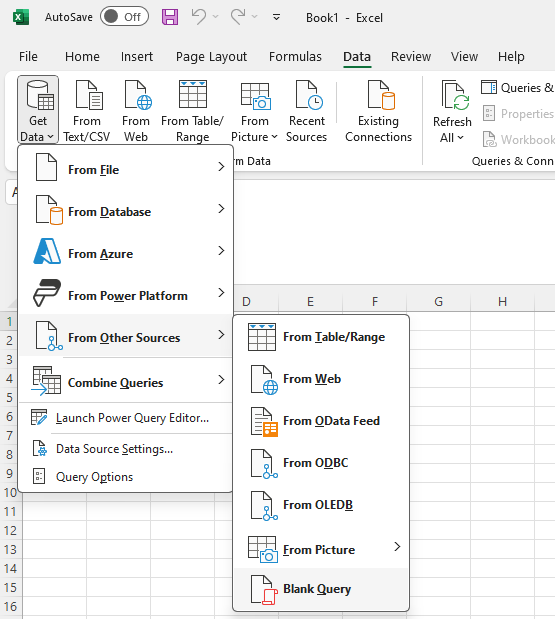Open Data Source Settings

click(126, 448)
